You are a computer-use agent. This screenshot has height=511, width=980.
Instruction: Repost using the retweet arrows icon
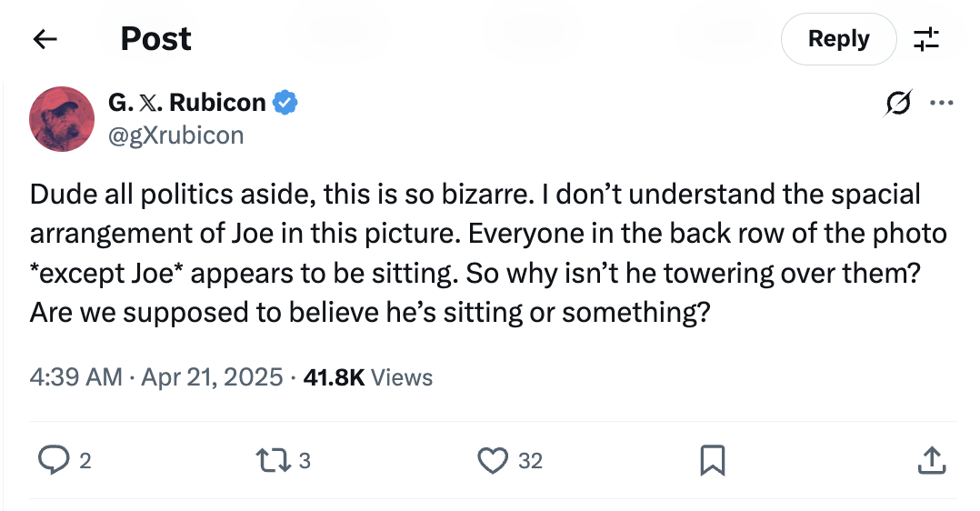[x=273, y=461]
